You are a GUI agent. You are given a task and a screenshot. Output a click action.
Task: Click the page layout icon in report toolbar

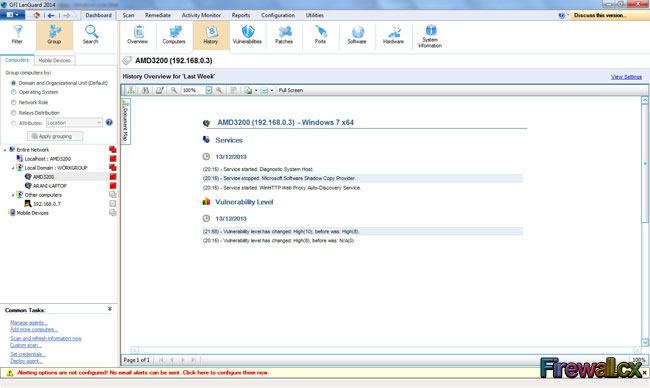pyautogui.click(x=234, y=90)
